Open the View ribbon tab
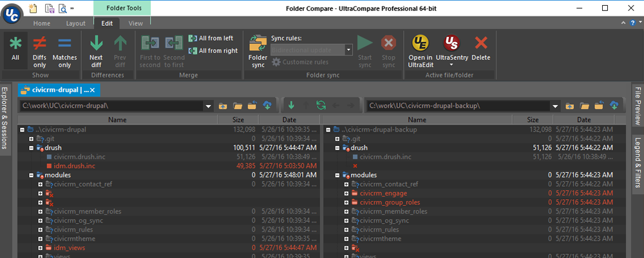644x258 pixels. pos(135,23)
